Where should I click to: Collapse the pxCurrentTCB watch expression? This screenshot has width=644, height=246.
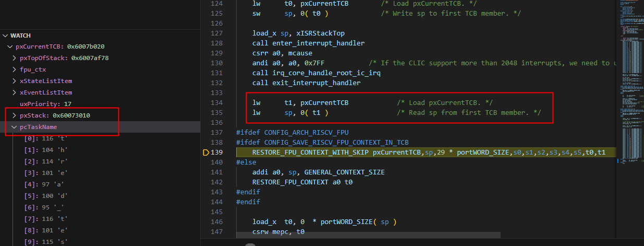coord(10,46)
